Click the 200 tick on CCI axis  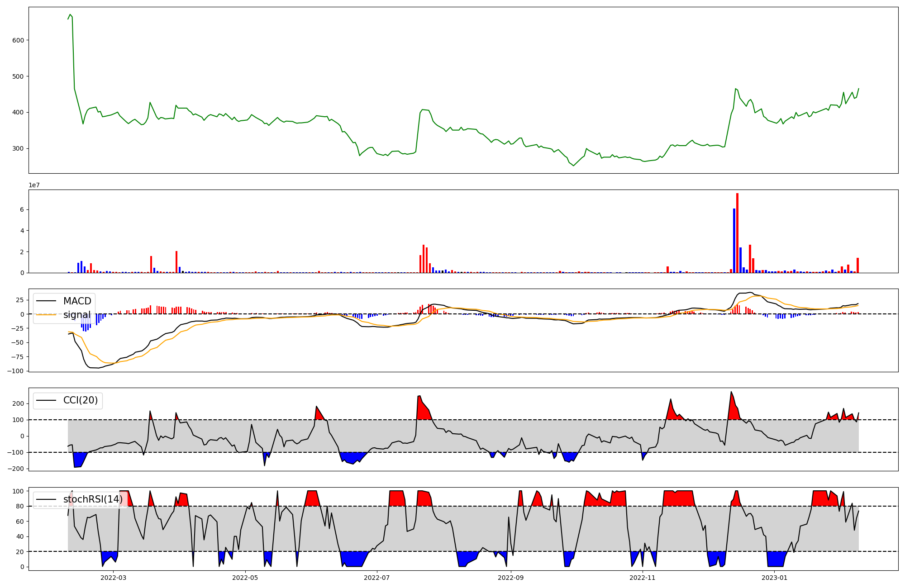coord(18,404)
